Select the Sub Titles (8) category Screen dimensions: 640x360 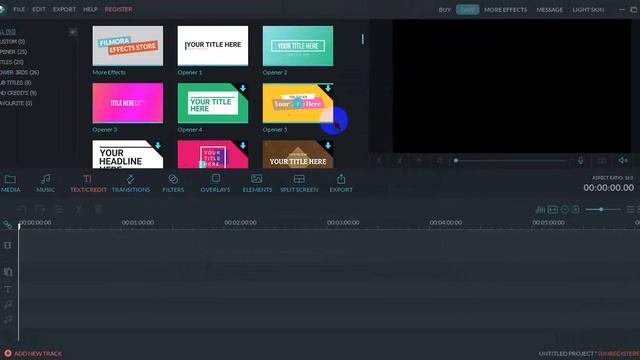pos(16,82)
